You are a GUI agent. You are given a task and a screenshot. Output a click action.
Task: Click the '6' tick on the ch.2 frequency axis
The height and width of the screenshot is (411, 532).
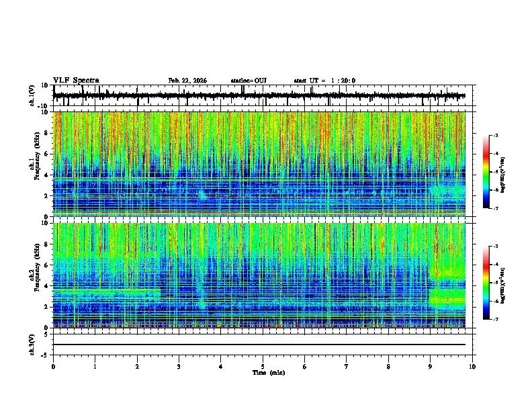pyautogui.click(x=48, y=265)
